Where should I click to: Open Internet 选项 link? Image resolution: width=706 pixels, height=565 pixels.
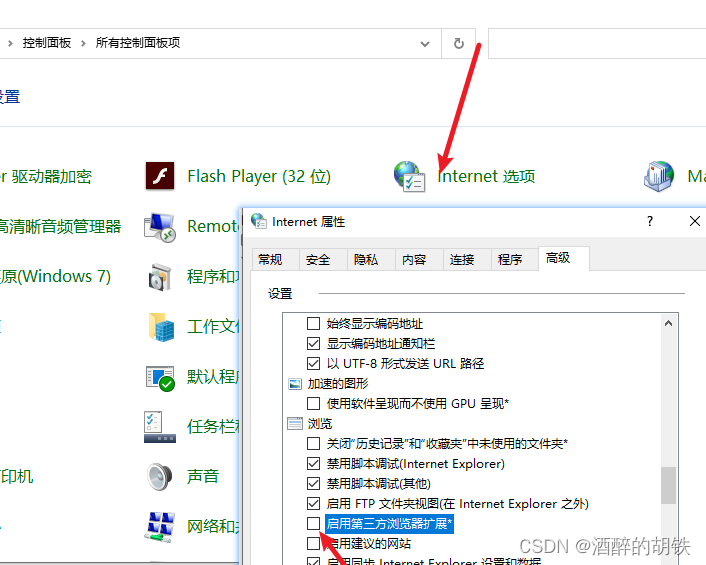486,176
